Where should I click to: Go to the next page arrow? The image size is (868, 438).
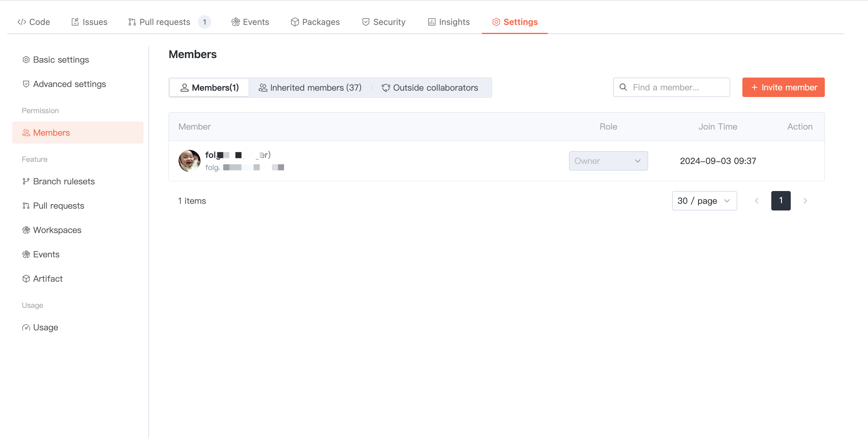[805, 201]
